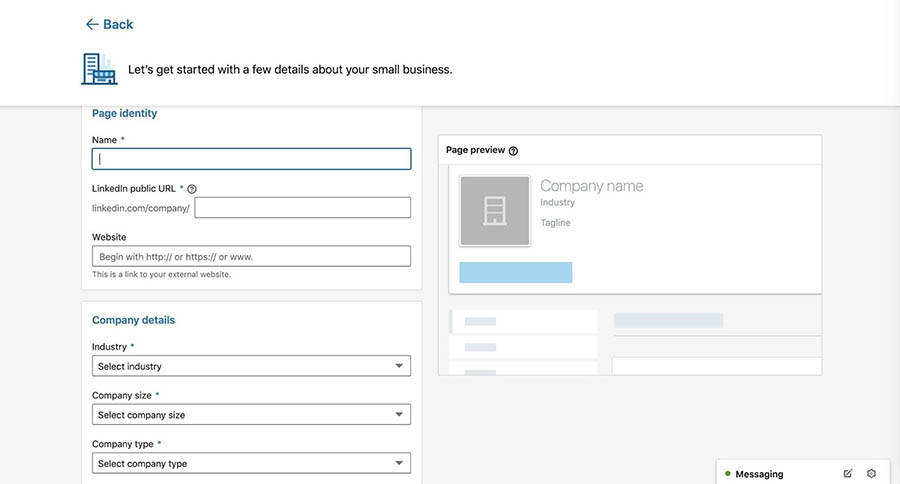Open the Select company size dropdown
Image resolution: width=900 pixels, height=484 pixels.
click(251, 415)
